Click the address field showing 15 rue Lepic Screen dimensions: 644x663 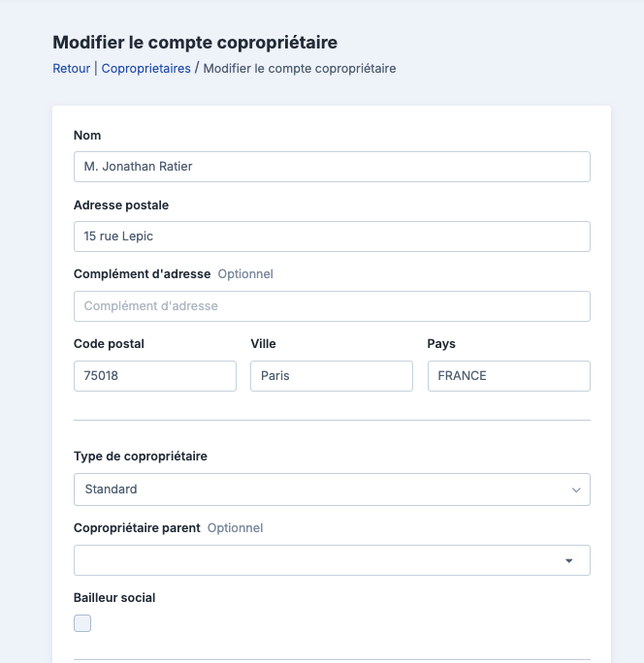[x=332, y=237]
